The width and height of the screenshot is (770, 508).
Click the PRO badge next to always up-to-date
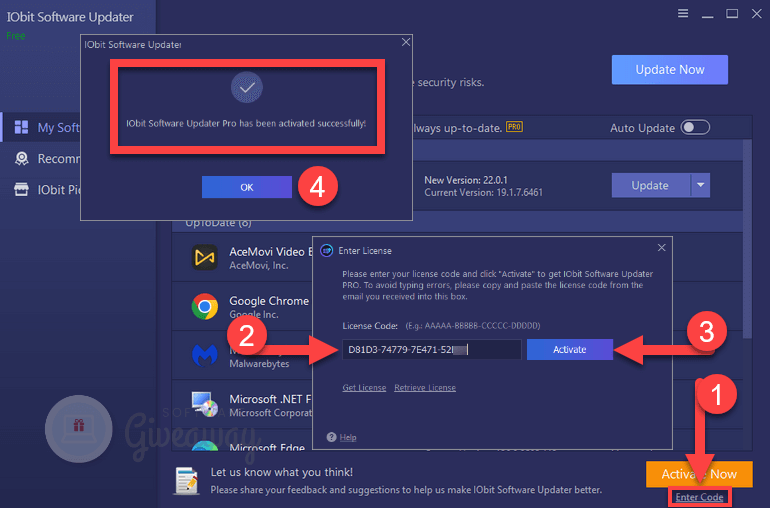(x=514, y=127)
